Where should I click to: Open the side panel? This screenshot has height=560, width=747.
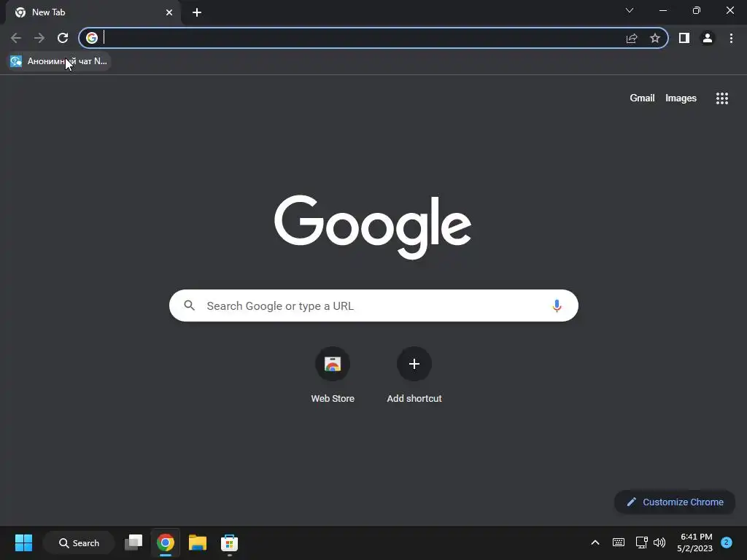[x=684, y=38]
